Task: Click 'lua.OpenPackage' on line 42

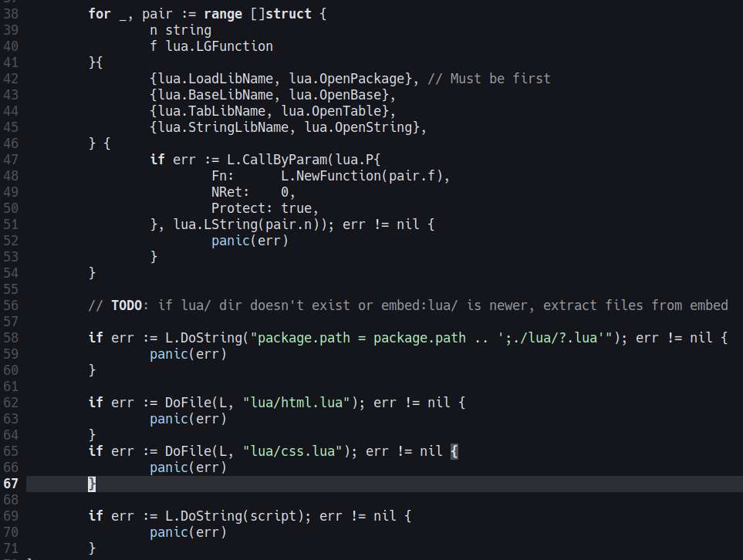Action: [x=347, y=79]
